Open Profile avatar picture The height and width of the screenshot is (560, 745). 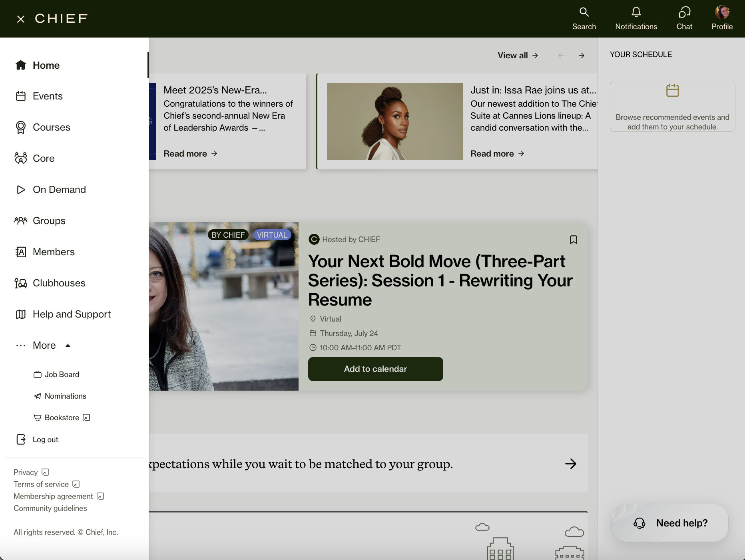pyautogui.click(x=722, y=12)
